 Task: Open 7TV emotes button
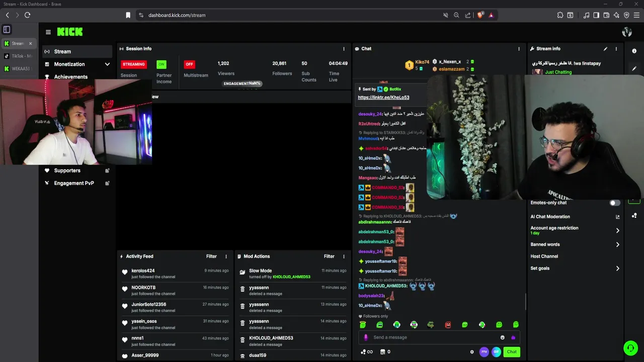[484, 352]
